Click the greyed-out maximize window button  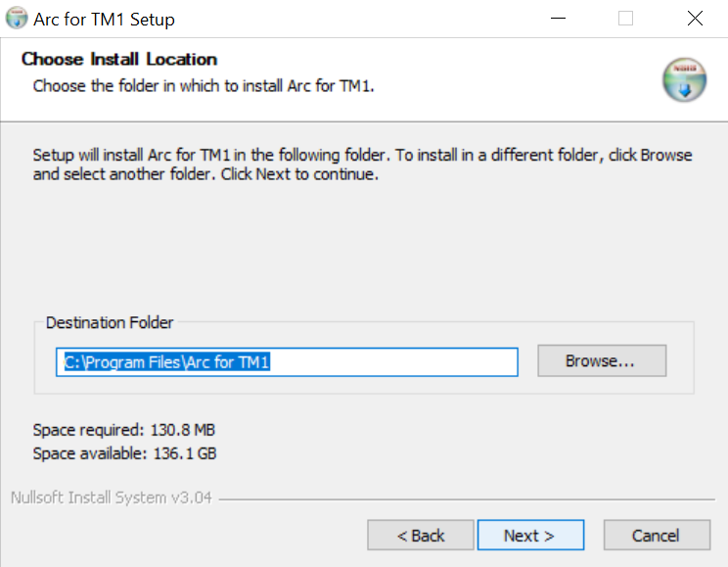(x=625, y=19)
